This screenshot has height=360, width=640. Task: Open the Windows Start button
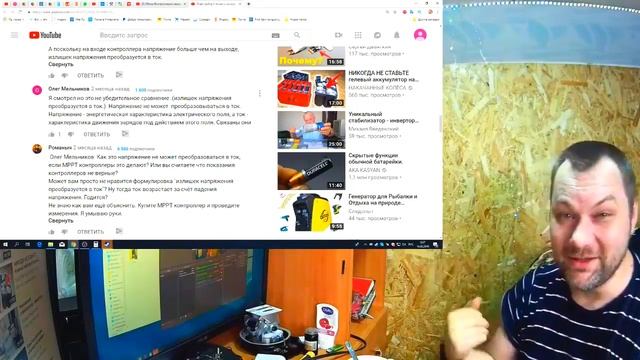pos(5,244)
